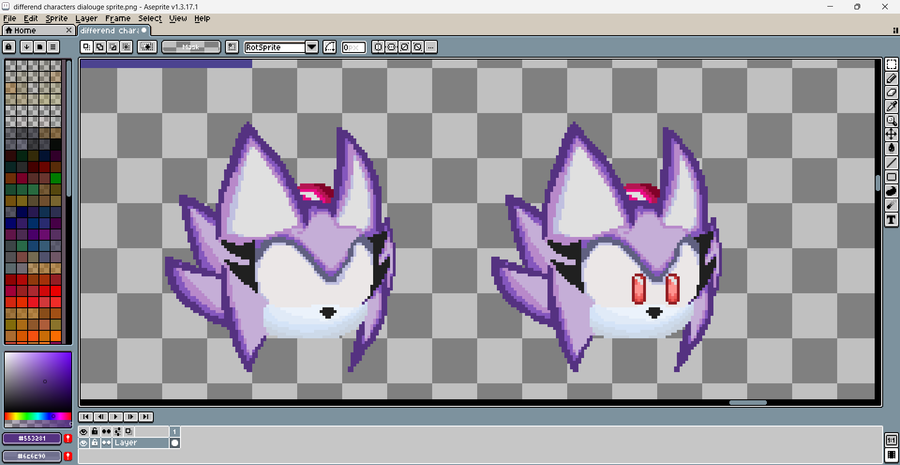900x465 pixels.
Task: Click foreground color out-of-palette warning icon
Action: tap(68, 439)
